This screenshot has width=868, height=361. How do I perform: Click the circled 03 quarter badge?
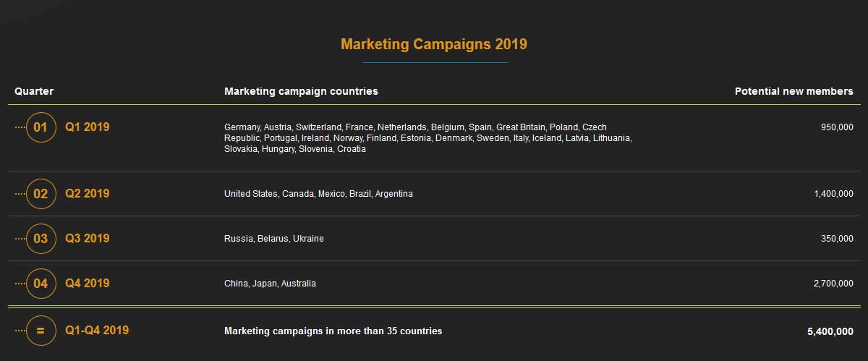click(x=41, y=239)
